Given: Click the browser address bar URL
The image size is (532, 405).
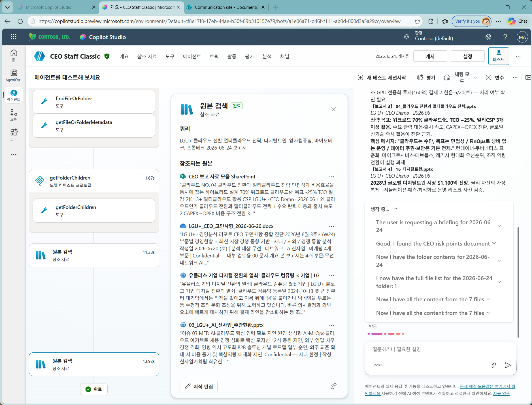Looking at the screenshot, I should [219, 21].
